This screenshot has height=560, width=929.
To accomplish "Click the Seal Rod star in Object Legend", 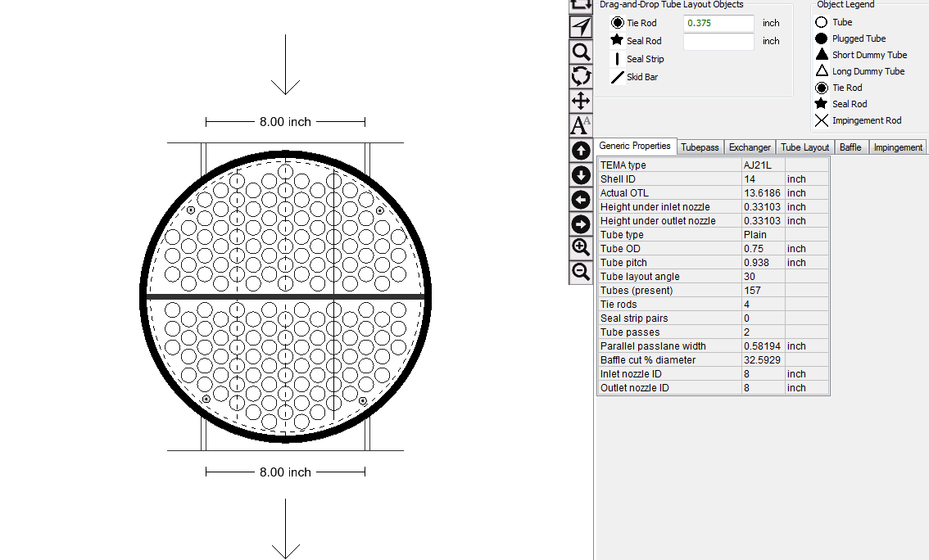I will [x=821, y=104].
